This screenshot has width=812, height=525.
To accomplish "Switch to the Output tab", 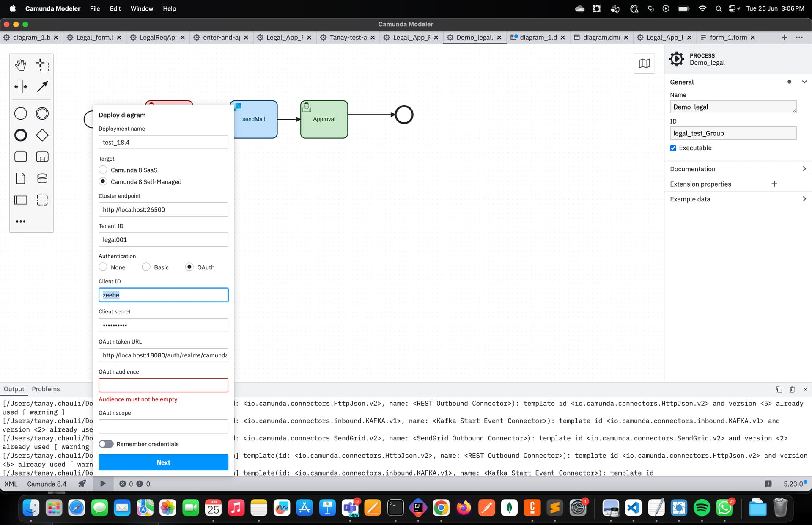I will (x=14, y=389).
